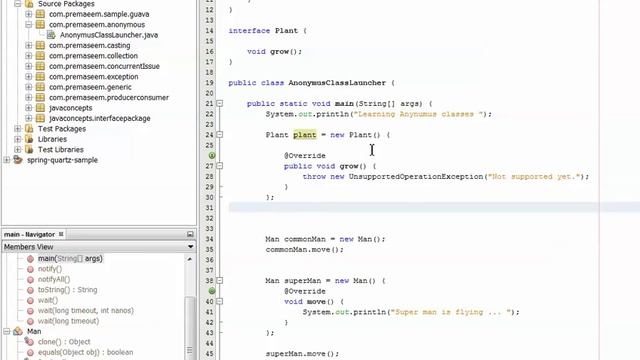Viewport: 640px width, 360px height.
Task: Click the Source Packages folder icon
Action: (29, 4)
